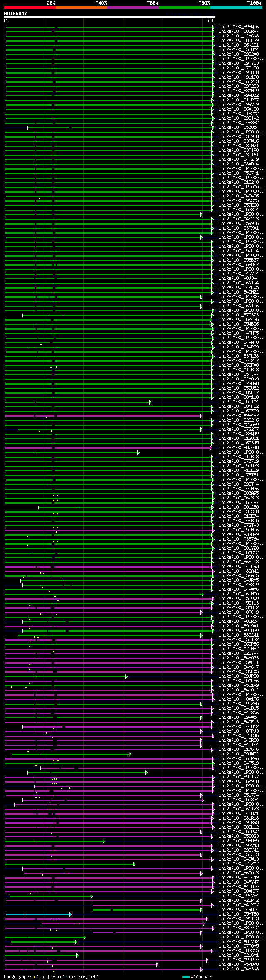Select label UniRef100_O49456

239,196
